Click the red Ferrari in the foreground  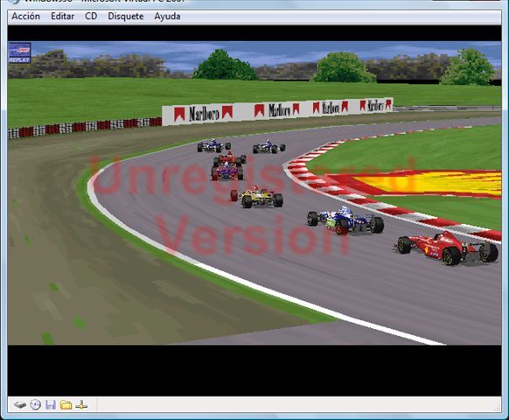click(x=447, y=248)
